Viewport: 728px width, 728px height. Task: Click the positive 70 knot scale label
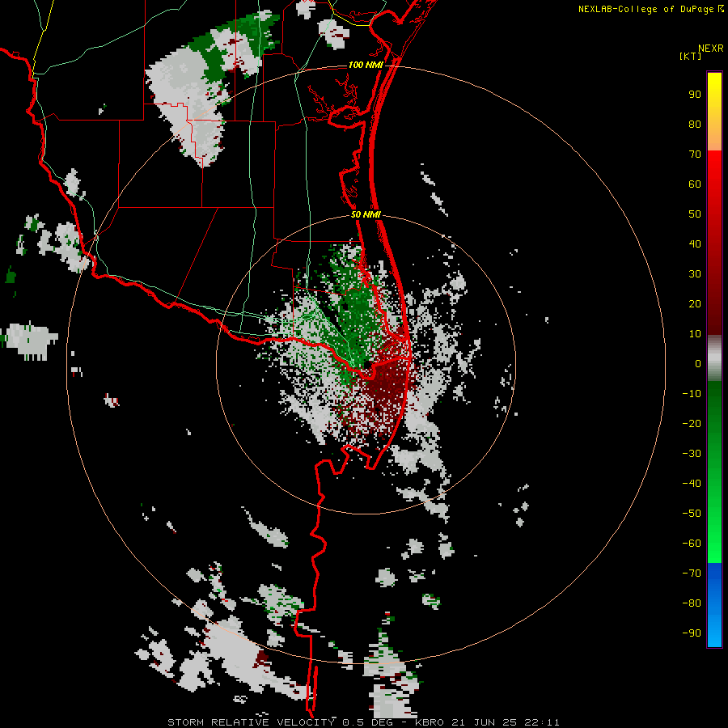tap(695, 154)
